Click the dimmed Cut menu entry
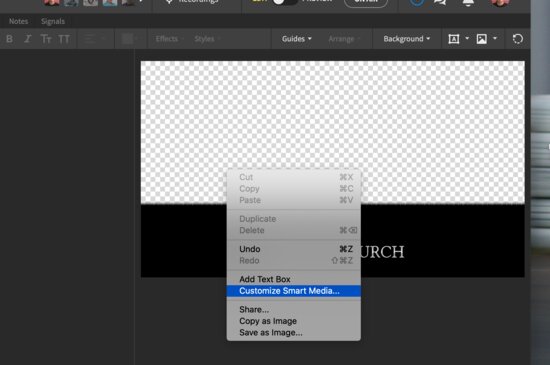Screen dimensions: 550x365 pos(294,177)
